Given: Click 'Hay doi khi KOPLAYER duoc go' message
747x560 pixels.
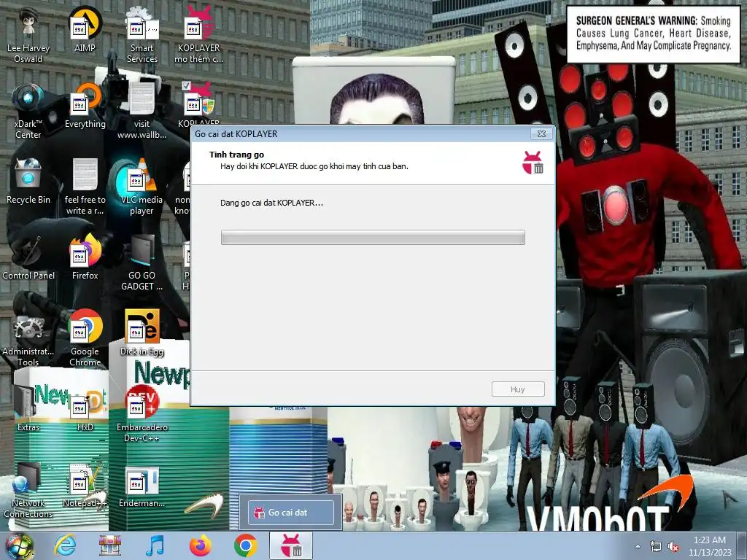Looking at the screenshot, I should click(314, 166).
